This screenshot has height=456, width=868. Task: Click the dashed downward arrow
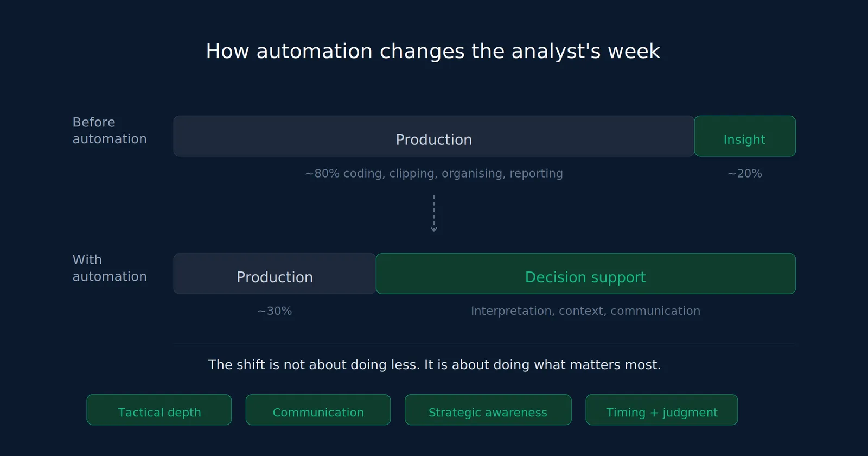[434, 214]
